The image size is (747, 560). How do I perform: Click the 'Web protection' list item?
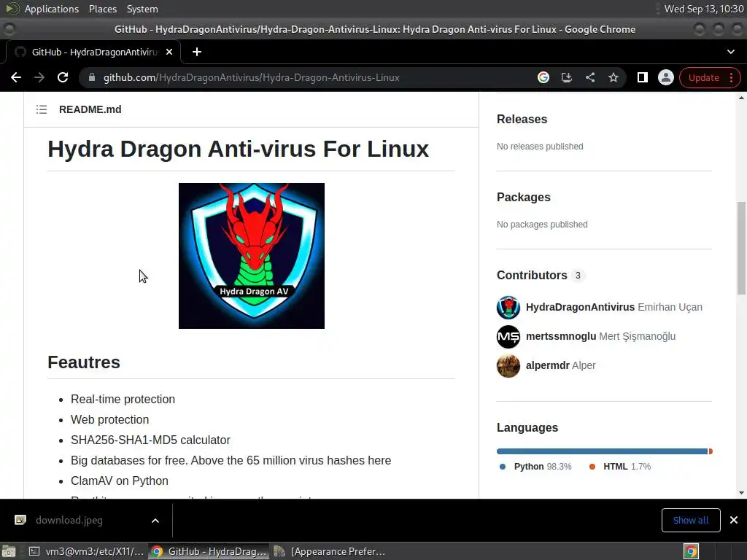109,419
